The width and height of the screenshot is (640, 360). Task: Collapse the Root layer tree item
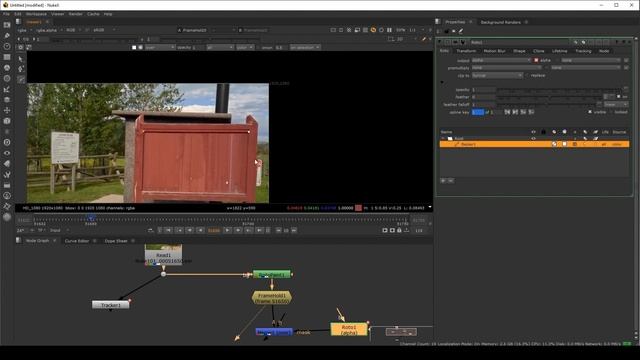[443, 138]
